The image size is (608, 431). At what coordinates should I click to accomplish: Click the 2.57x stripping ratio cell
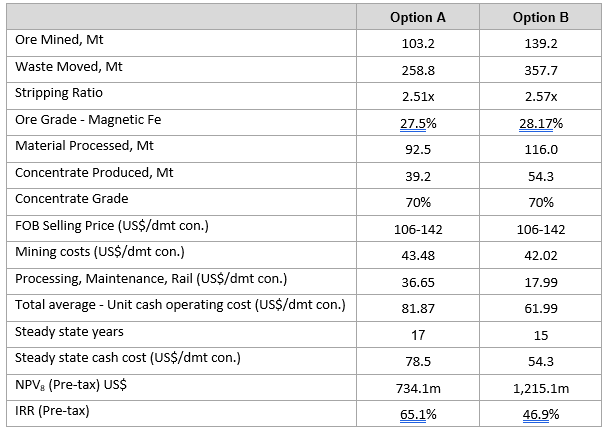coord(540,96)
